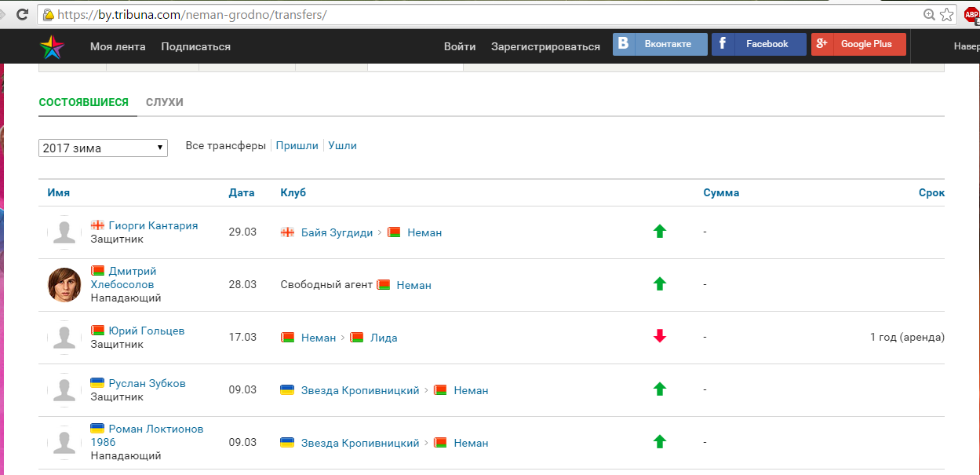Sort by the Сумма column header
980x475 pixels.
(721, 192)
